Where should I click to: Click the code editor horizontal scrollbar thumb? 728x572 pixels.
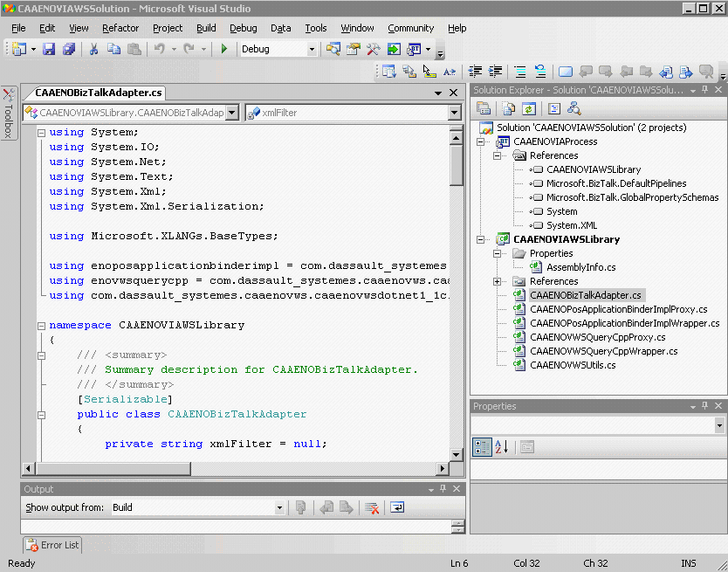coord(113,468)
